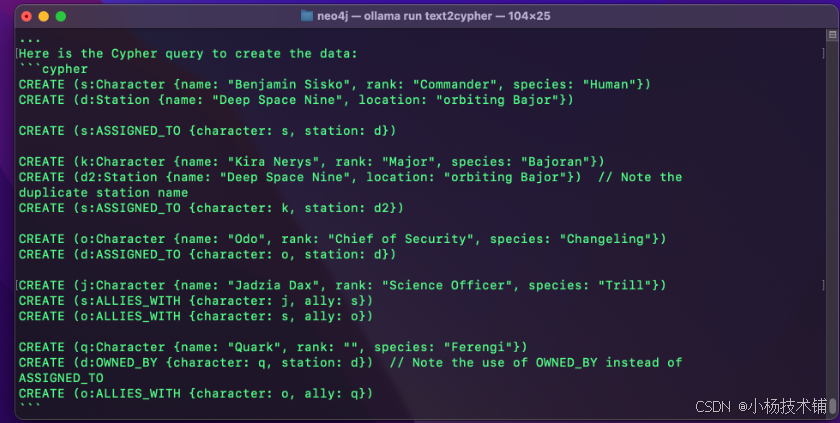The width and height of the screenshot is (840, 423).
Task: Click the scrollback marker icon at top right
Action: point(832,35)
